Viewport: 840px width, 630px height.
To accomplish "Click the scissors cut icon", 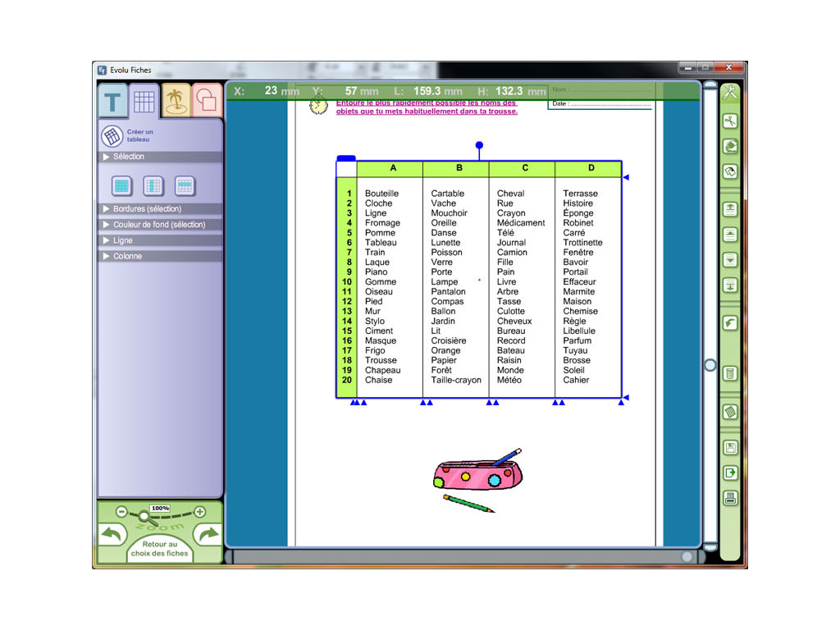I will point(729,121).
